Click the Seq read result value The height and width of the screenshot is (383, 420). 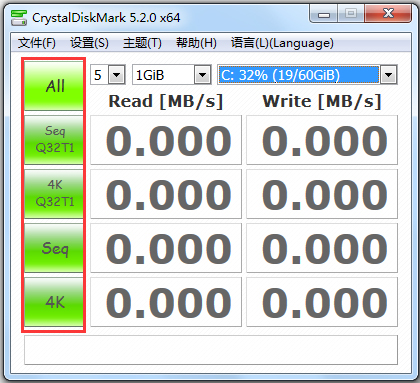[166, 248]
